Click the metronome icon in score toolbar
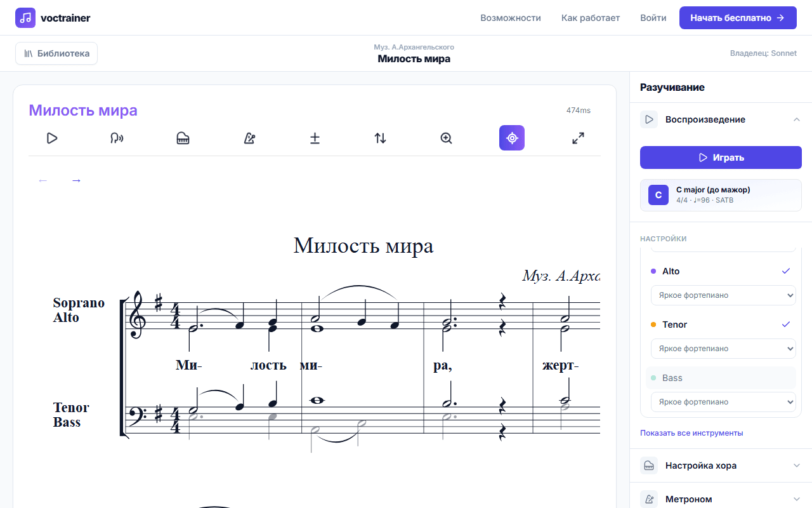The height and width of the screenshot is (508, 812). pyautogui.click(x=249, y=138)
